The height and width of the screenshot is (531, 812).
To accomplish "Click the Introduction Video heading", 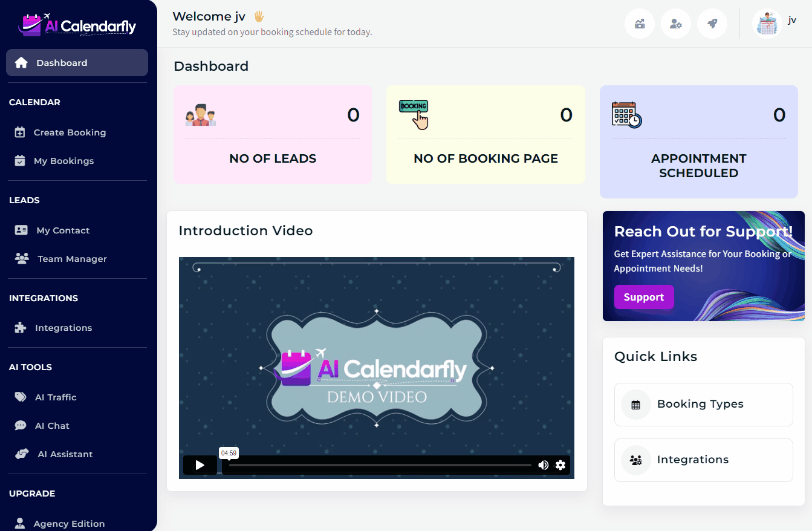I will point(246,230).
